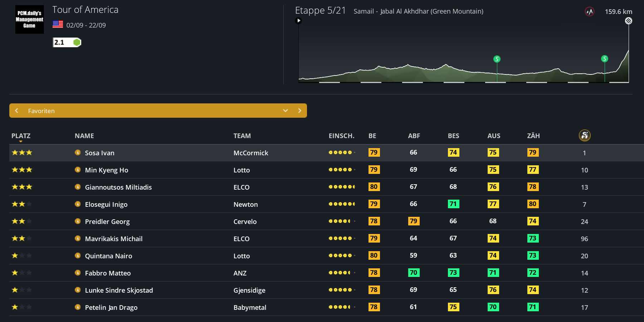Click the green race category hexagon badge

tap(77, 43)
